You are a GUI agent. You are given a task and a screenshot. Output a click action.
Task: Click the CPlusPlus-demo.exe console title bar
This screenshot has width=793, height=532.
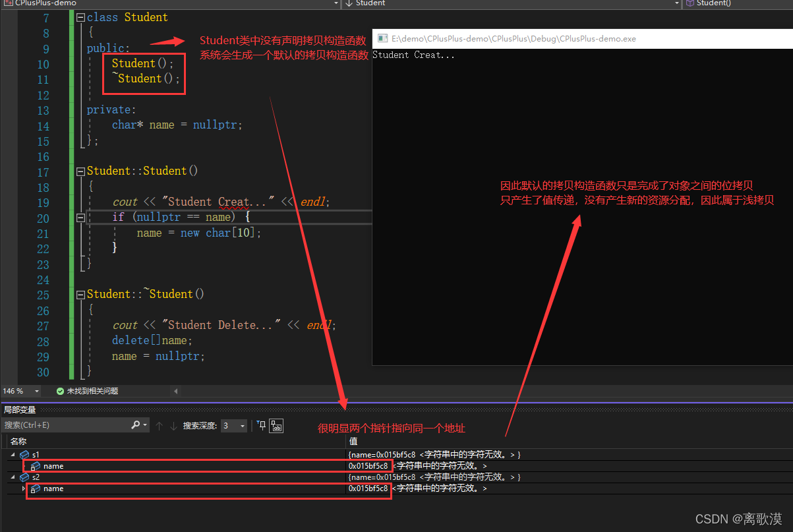click(x=583, y=38)
